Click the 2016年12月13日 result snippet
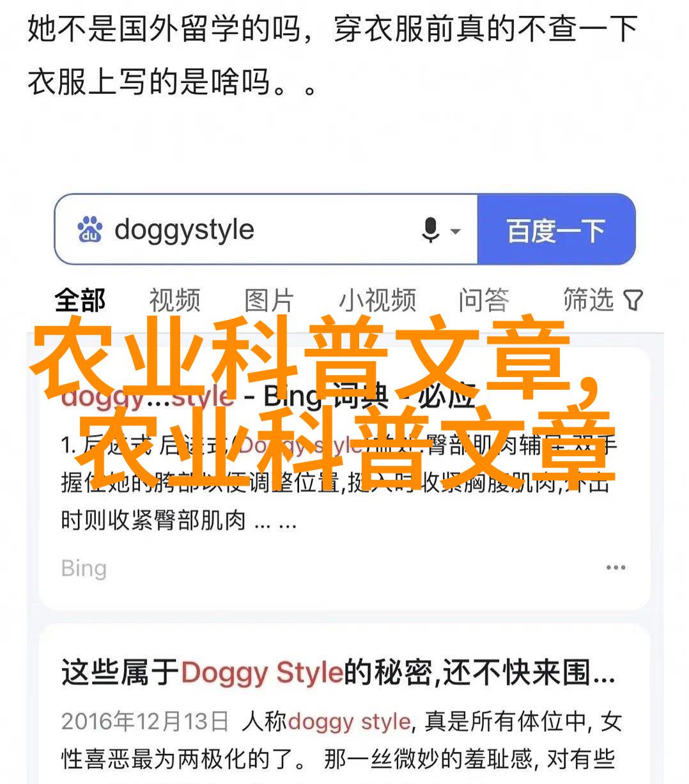689x784 pixels. click(x=341, y=741)
